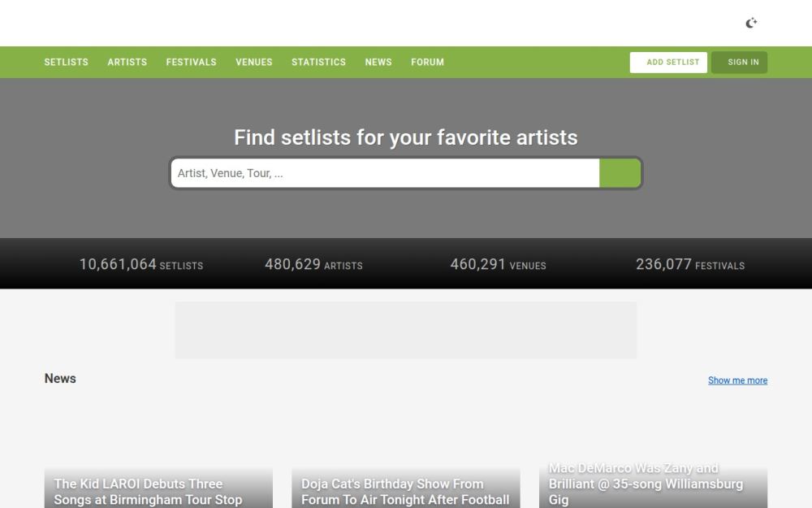Image resolution: width=812 pixels, height=508 pixels.
Task: Follow the Show me more news link
Action: tap(737, 380)
